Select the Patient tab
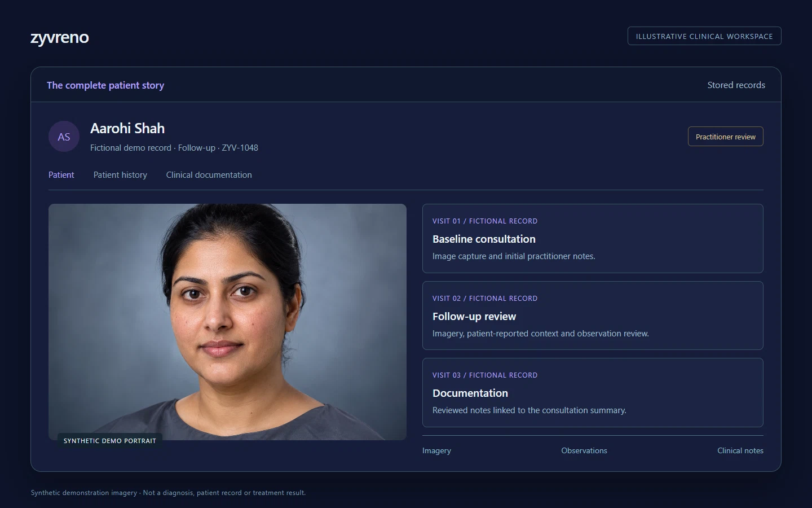The height and width of the screenshot is (508, 812). pos(61,175)
